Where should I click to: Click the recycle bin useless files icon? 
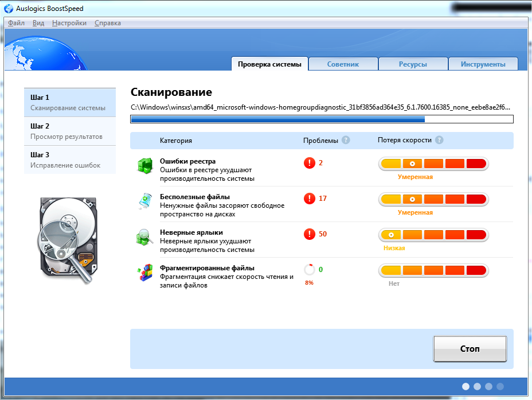pos(145,201)
